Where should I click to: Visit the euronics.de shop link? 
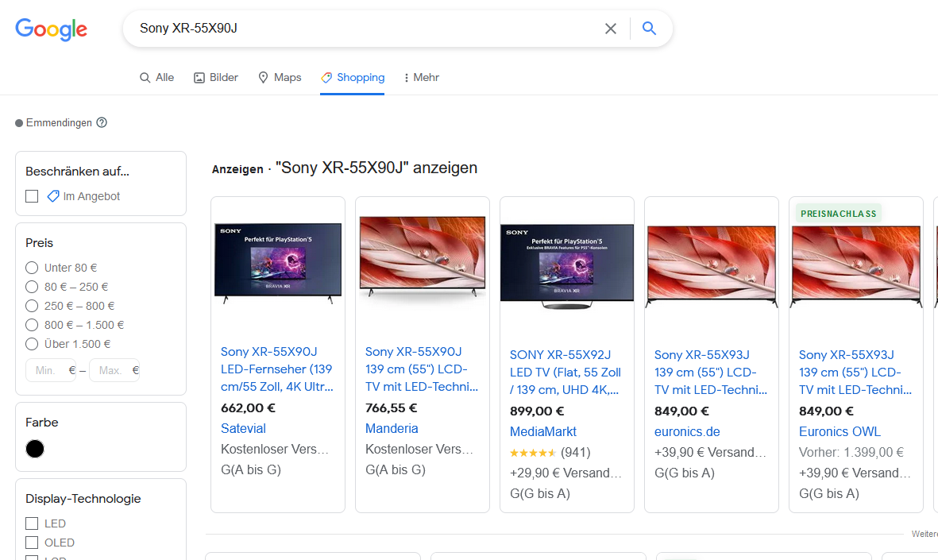pos(687,431)
